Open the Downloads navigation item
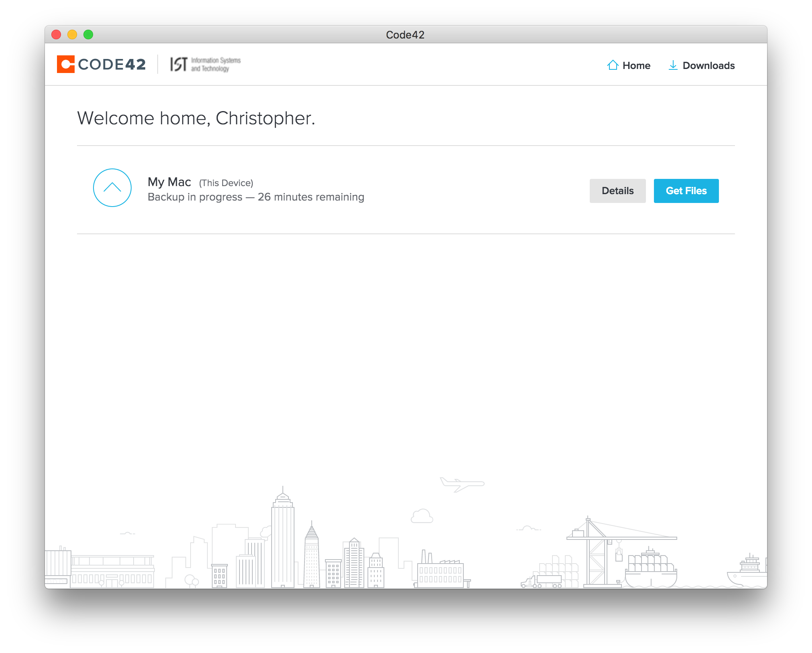 tap(702, 65)
